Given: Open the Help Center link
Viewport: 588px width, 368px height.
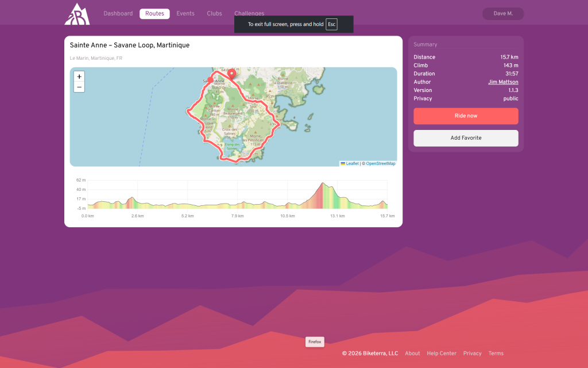Looking at the screenshot, I should click(x=442, y=354).
